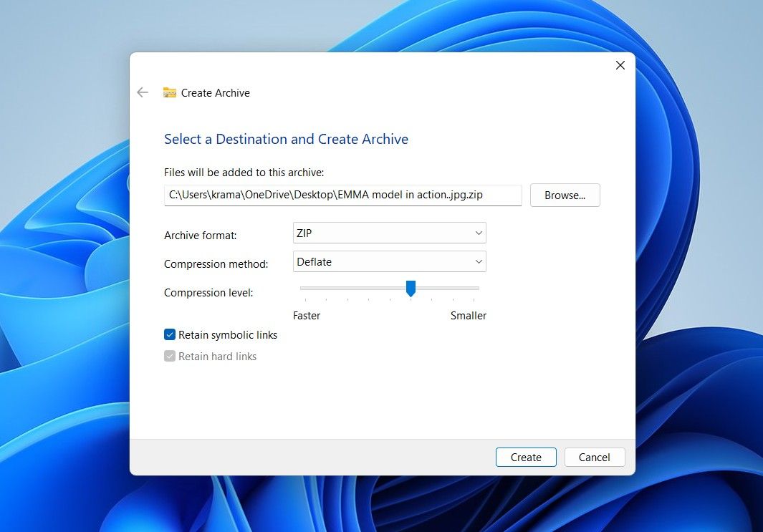Enable Retain symbolic links option

169,334
